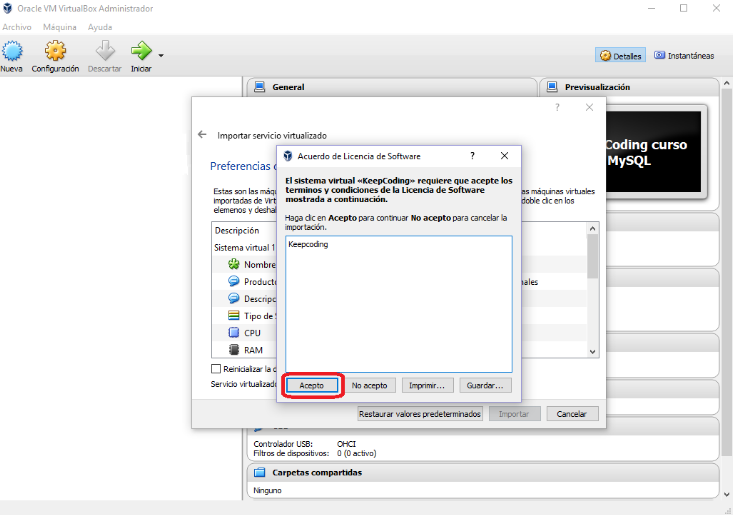Viewport: 733px width, 515px height.
Task: Click the Nueva toolbar icon
Action: click(12, 51)
